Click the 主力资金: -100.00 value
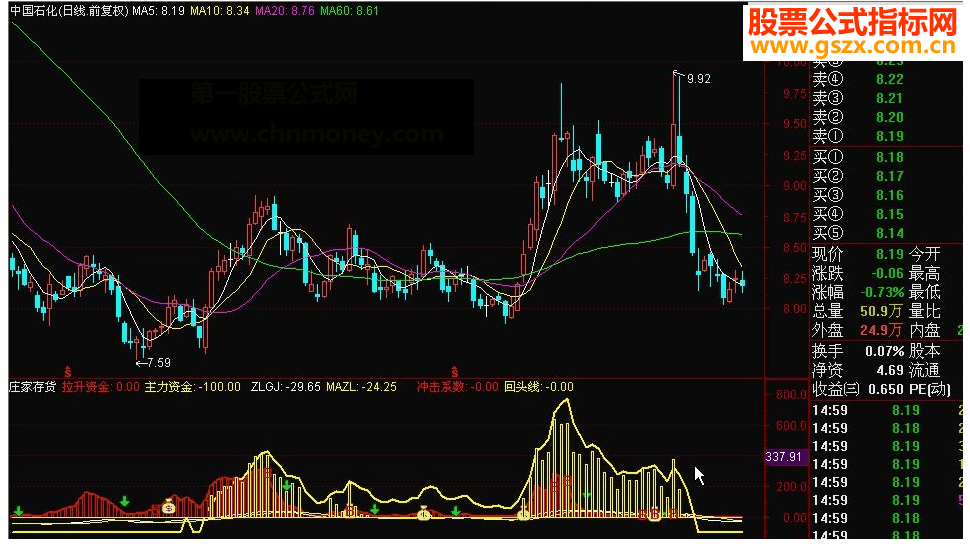The image size is (970, 544). 192,387
